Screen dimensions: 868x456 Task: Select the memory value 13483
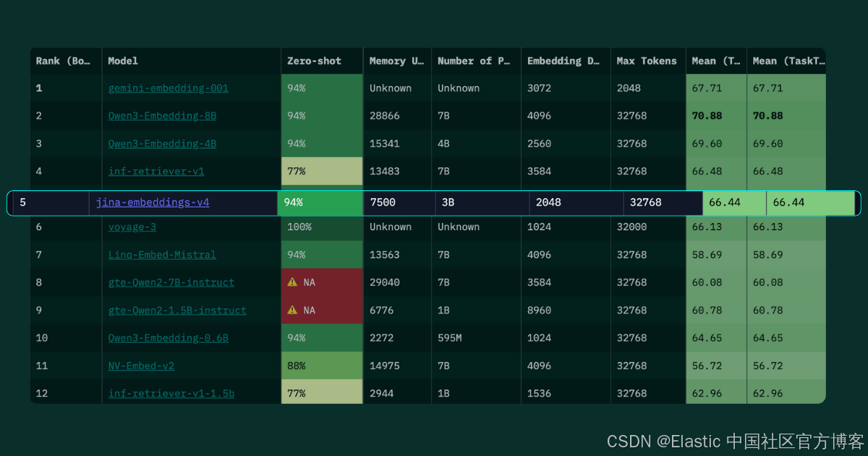pos(385,172)
